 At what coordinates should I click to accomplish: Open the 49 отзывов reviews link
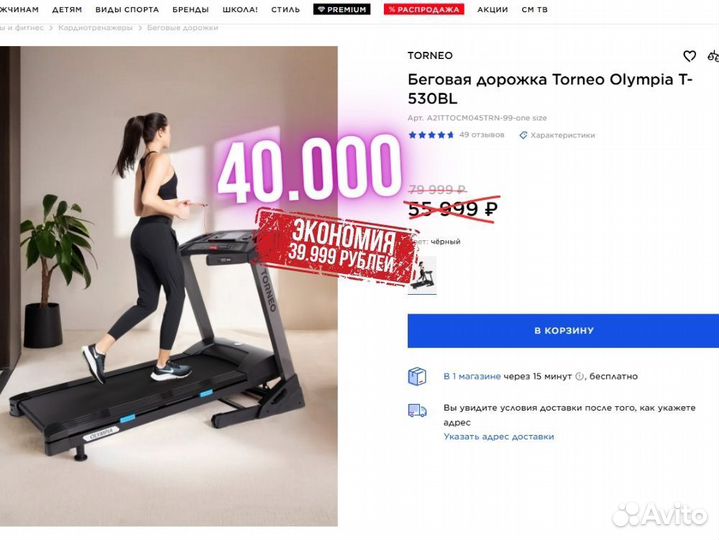coord(481,135)
